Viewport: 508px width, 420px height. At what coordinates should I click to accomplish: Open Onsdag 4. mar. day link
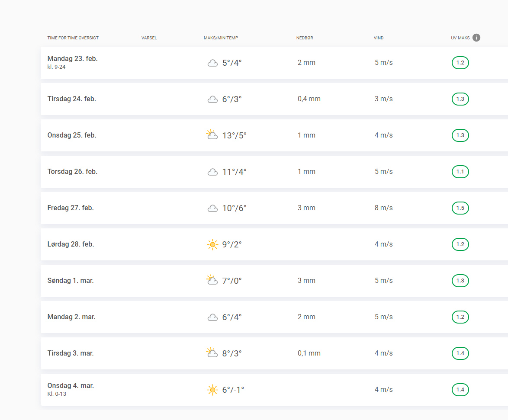71,386
